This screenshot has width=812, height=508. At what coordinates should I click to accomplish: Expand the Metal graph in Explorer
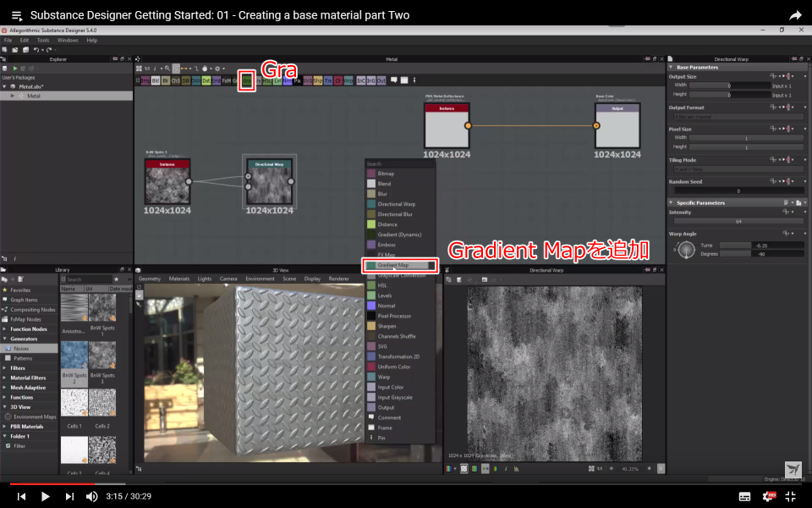point(13,96)
